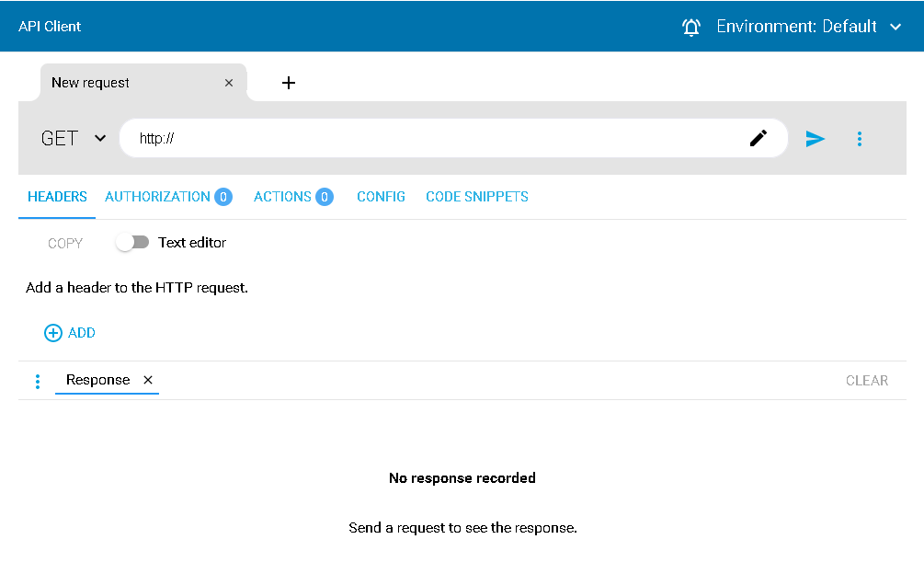924x562 pixels.
Task: Switch to the AUTHORIZATION tab
Action: tap(168, 196)
